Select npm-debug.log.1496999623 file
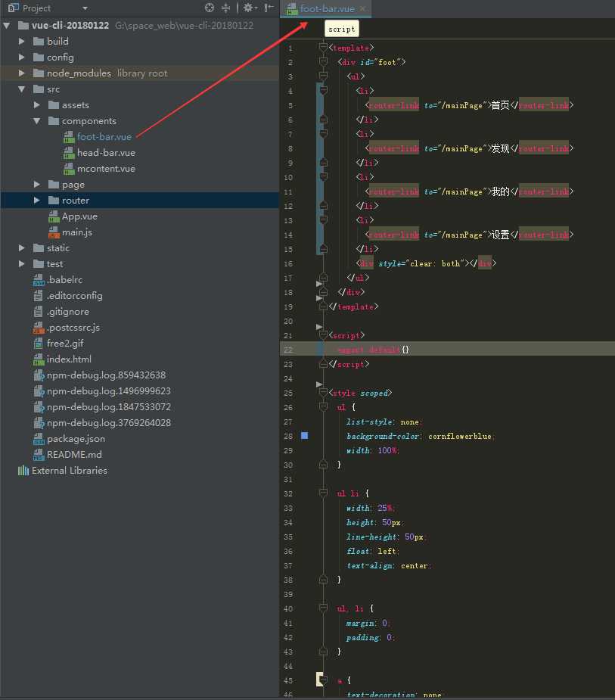The height and width of the screenshot is (700, 615). (x=109, y=390)
